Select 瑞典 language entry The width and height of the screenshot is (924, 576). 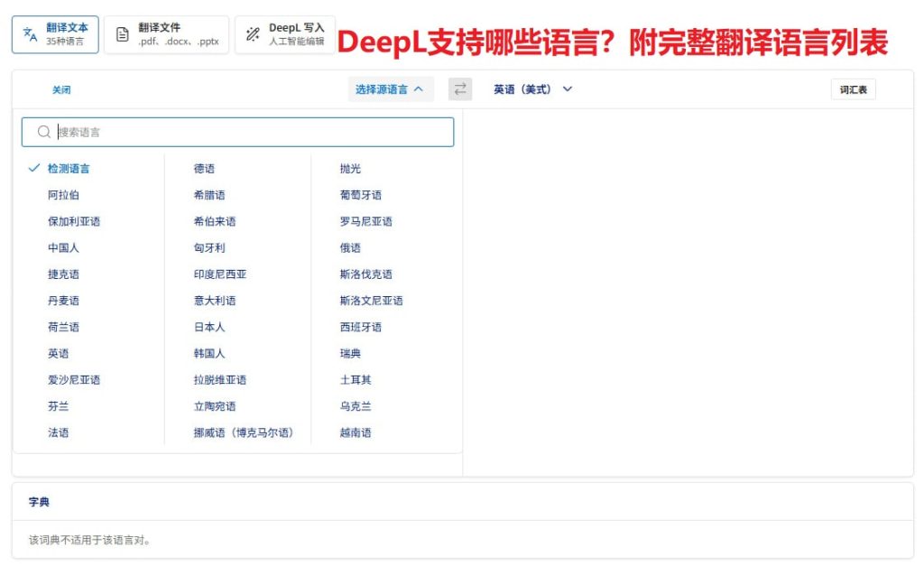(x=350, y=354)
